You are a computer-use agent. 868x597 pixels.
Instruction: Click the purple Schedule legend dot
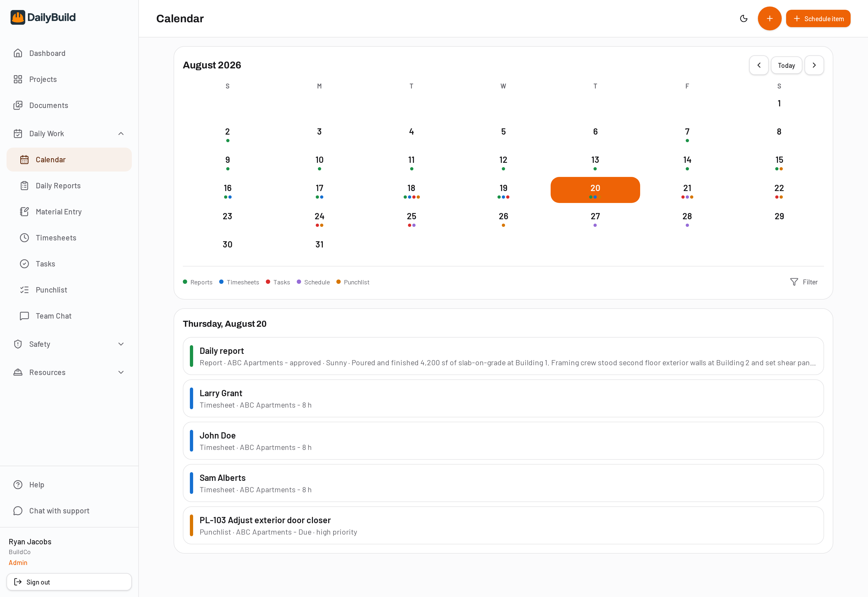[299, 282]
